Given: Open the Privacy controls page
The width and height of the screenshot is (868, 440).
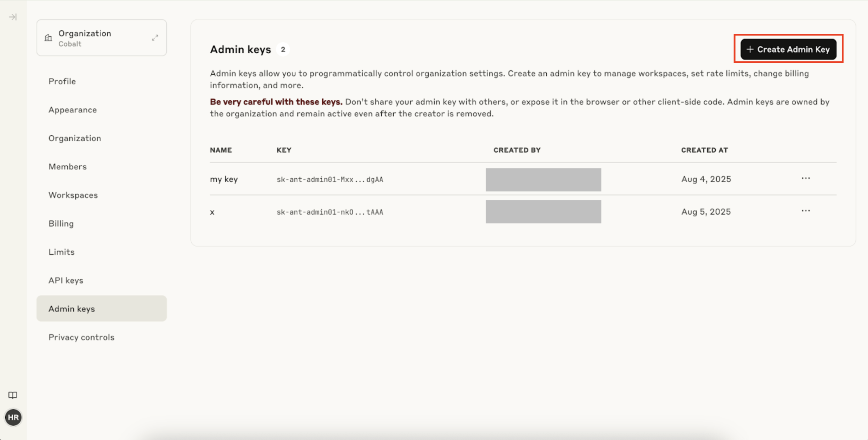Looking at the screenshot, I should pyautogui.click(x=81, y=337).
